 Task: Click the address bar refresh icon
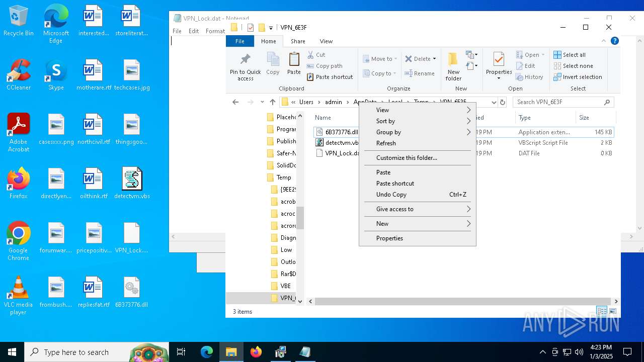(x=502, y=102)
